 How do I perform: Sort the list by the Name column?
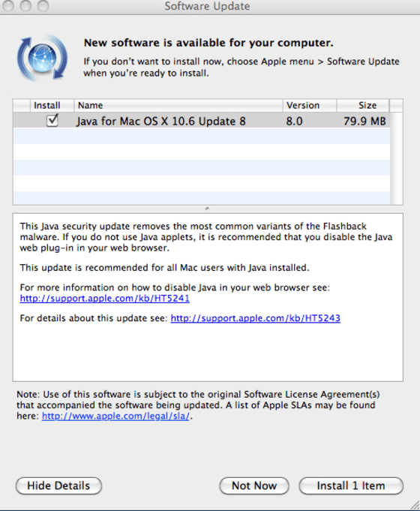click(x=178, y=105)
